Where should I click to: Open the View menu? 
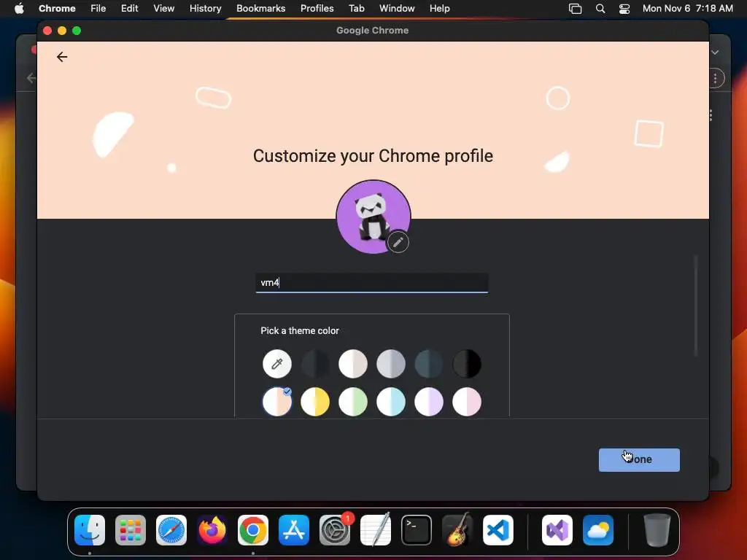click(164, 9)
